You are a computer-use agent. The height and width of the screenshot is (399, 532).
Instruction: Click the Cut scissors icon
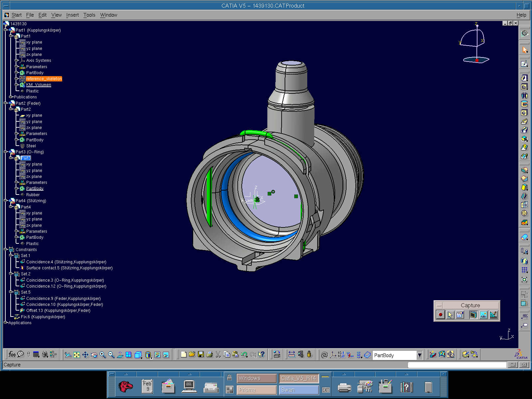tap(218, 354)
